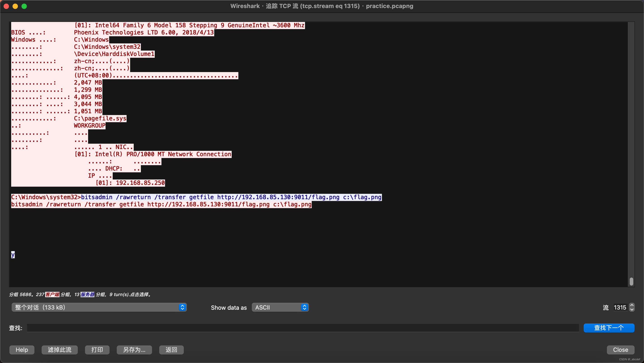The width and height of the screenshot is (644, 363).
Task: Click the vertical scrollbar thumb in stream view
Action: (631, 282)
